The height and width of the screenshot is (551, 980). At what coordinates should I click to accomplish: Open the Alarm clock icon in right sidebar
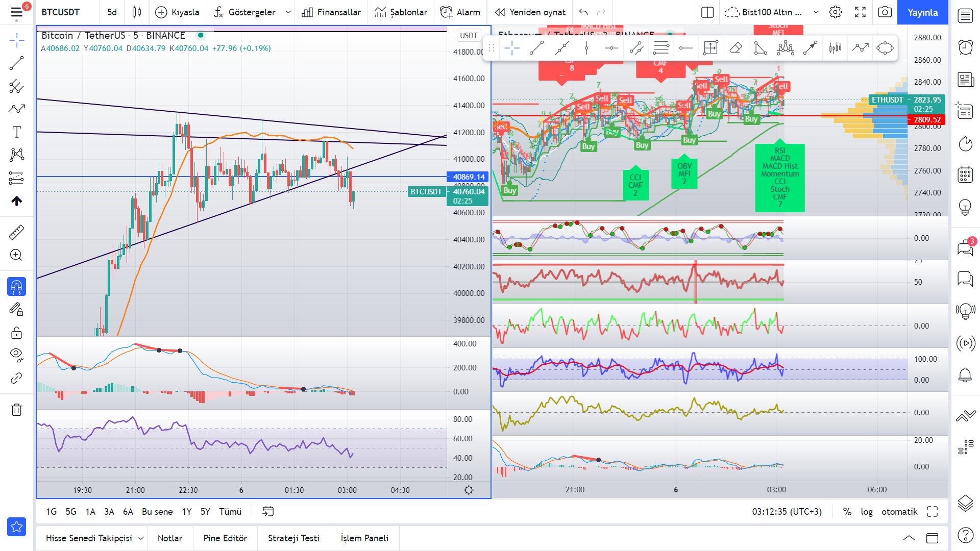point(965,47)
